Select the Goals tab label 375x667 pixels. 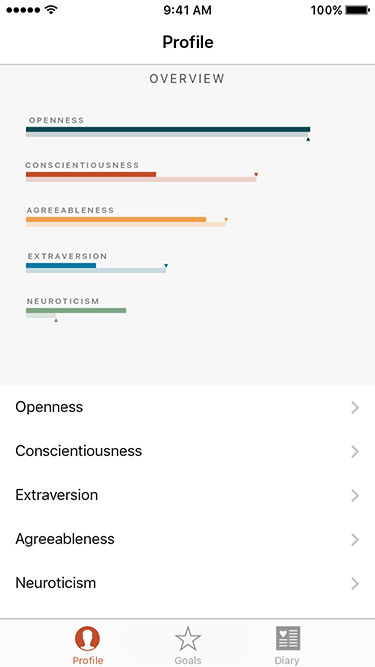point(188,660)
